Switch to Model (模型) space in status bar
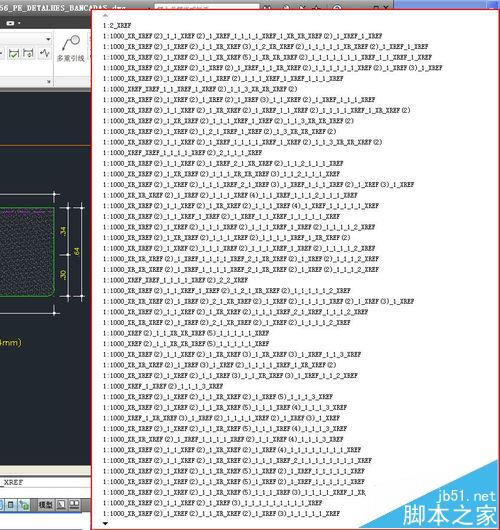The width and height of the screenshot is (500, 530). (46, 505)
